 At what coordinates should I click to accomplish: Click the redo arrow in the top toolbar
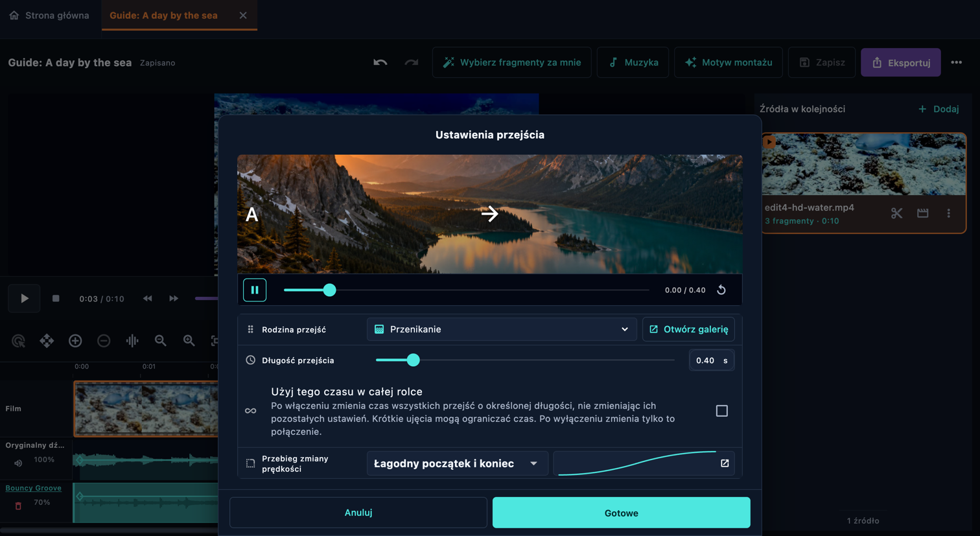tap(412, 62)
